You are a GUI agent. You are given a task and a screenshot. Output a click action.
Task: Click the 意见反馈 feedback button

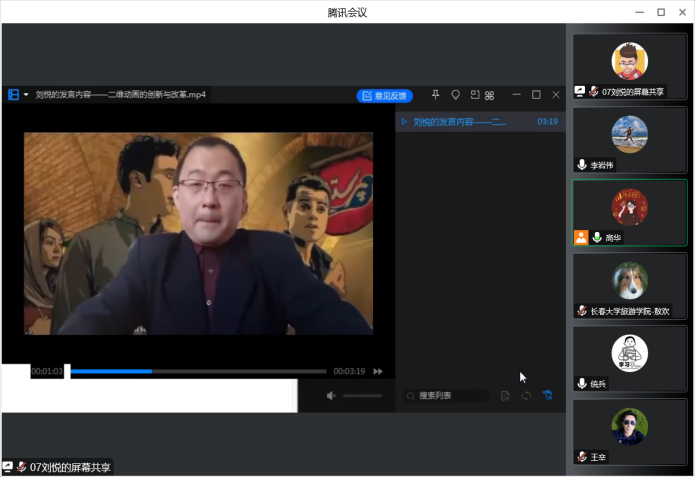(x=385, y=96)
